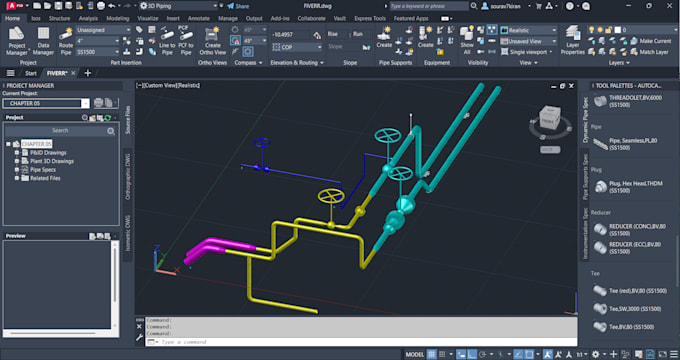The height and width of the screenshot is (360, 680).
Task: Toggle the layer on/off lightbulb in Layers dropdown
Action: click(592, 30)
